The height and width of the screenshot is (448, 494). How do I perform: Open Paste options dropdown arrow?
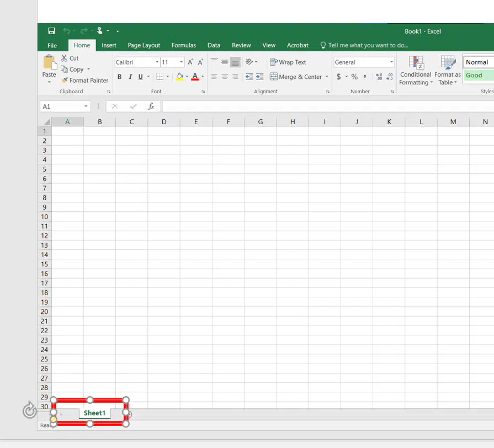(49, 82)
